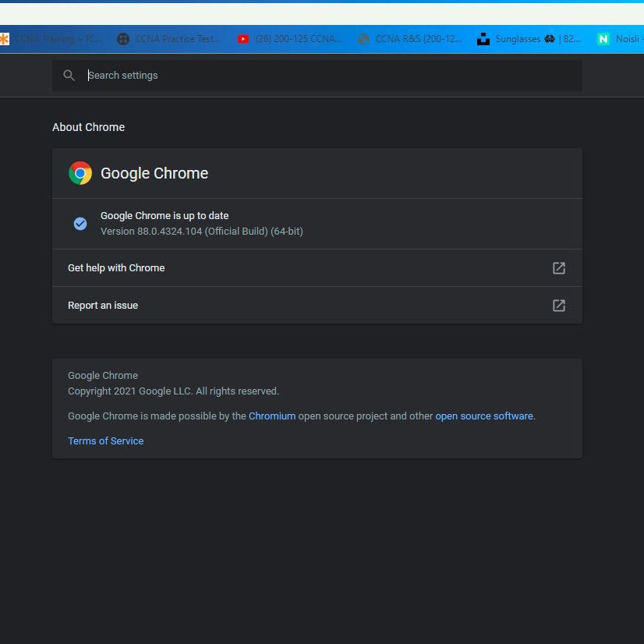The height and width of the screenshot is (644, 644).
Task: Open the Chromium link
Action: click(x=272, y=416)
